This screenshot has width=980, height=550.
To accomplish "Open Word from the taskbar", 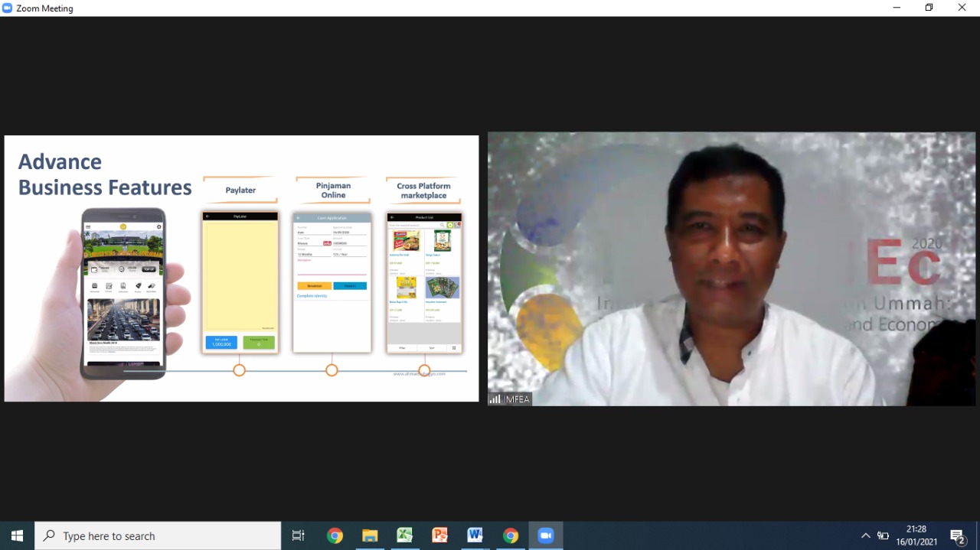I will click(475, 535).
